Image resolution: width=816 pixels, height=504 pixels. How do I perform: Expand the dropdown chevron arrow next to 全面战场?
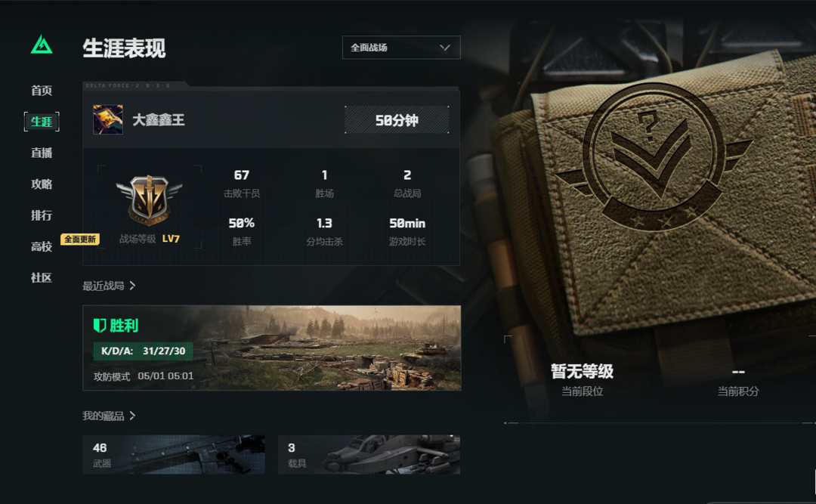444,48
